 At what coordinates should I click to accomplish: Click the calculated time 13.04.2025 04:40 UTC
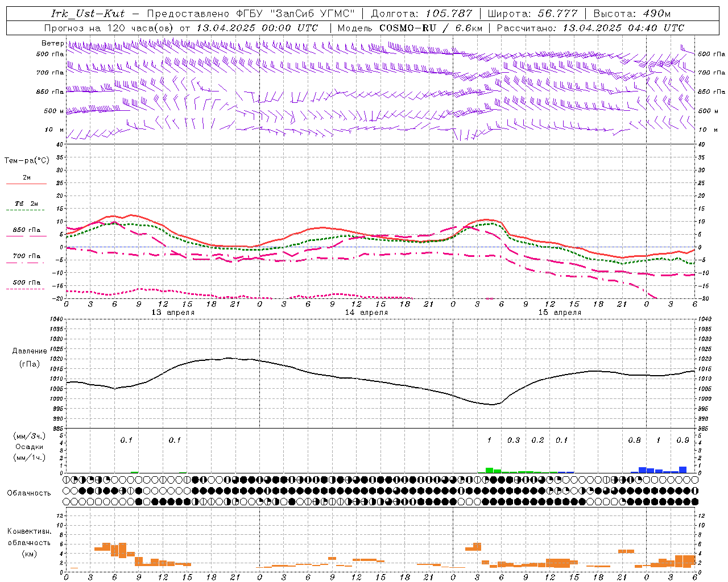pos(623,28)
